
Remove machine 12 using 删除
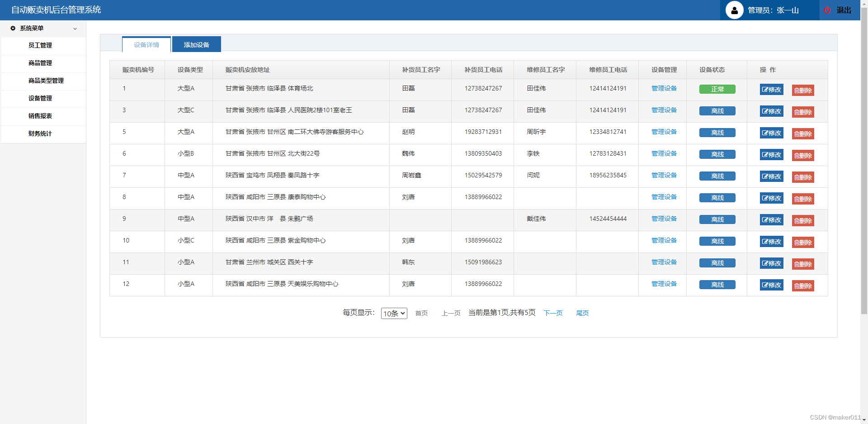(x=803, y=286)
